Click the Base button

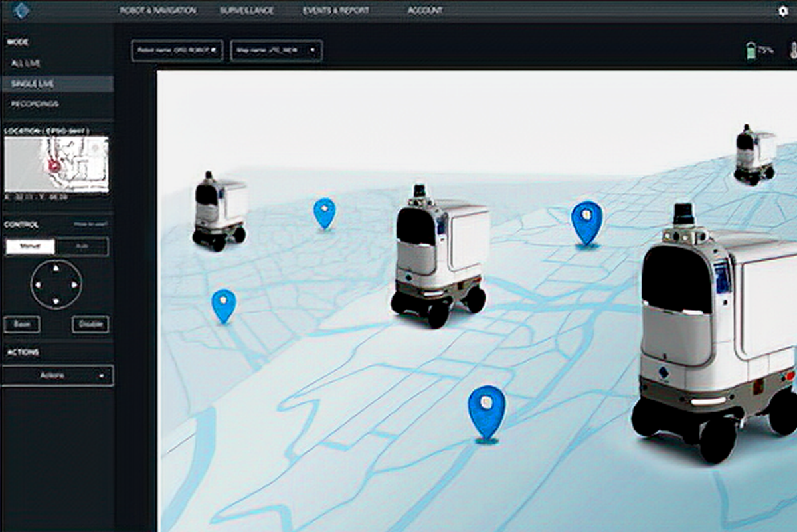tap(21, 324)
